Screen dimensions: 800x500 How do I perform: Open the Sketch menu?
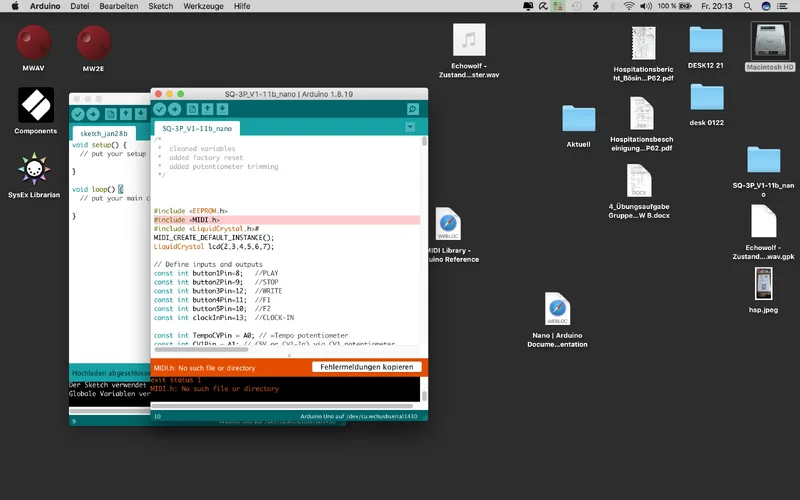160,6
